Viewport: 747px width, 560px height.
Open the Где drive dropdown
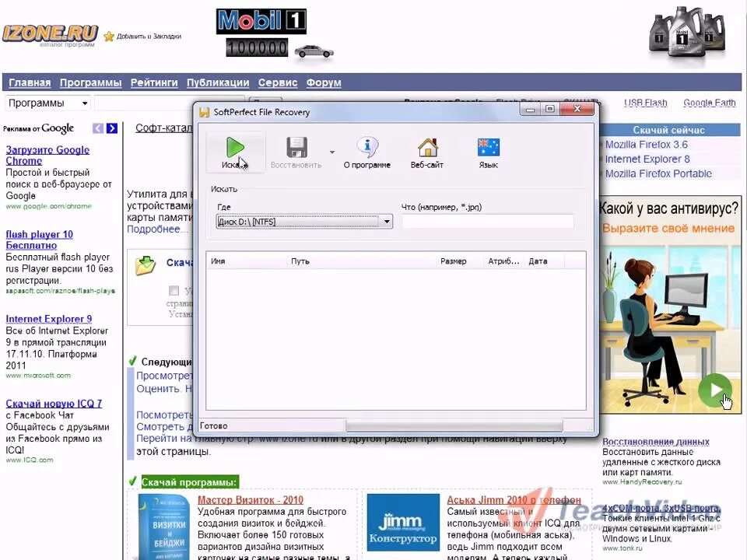pyautogui.click(x=304, y=222)
